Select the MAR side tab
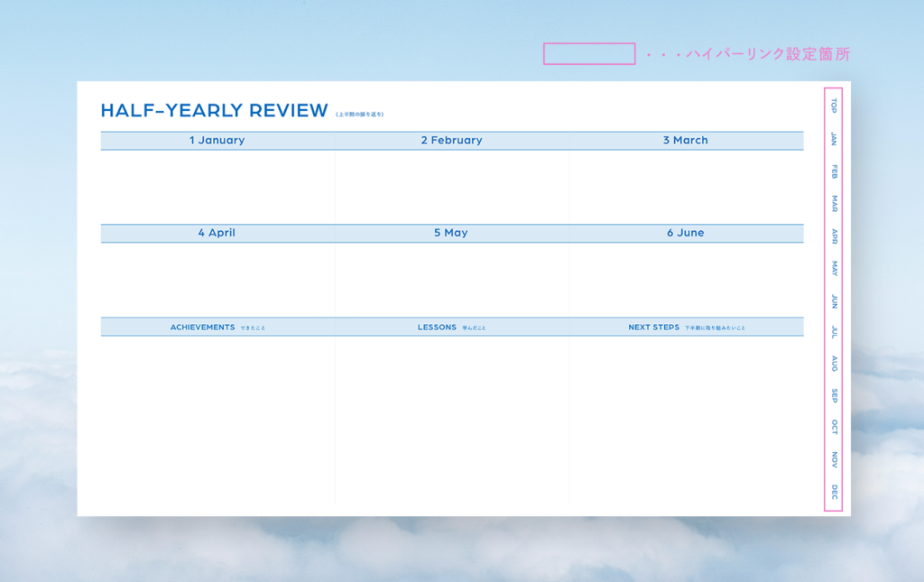Viewport: 924px width, 582px height. point(834,204)
